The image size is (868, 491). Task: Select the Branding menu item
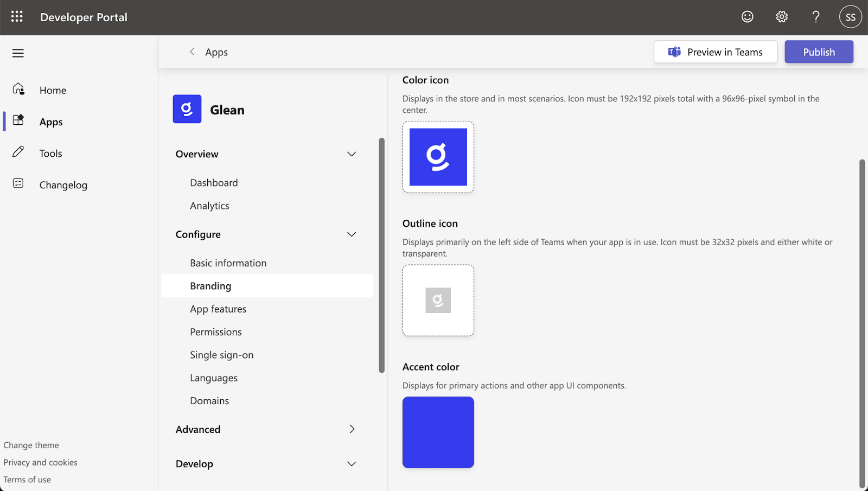click(x=267, y=286)
